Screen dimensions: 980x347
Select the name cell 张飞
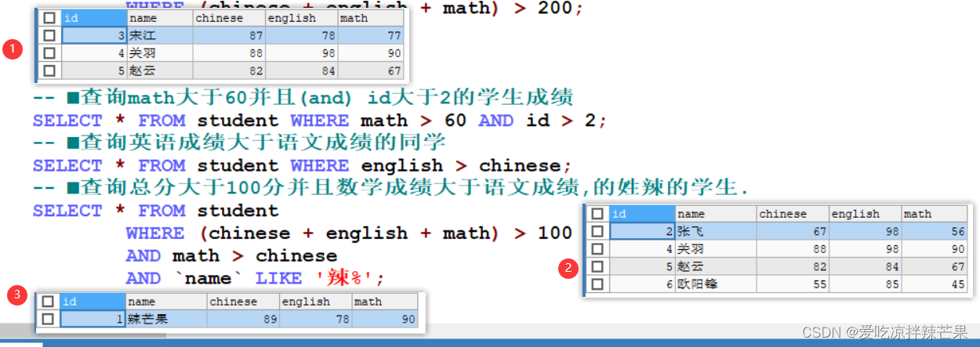tap(716, 231)
